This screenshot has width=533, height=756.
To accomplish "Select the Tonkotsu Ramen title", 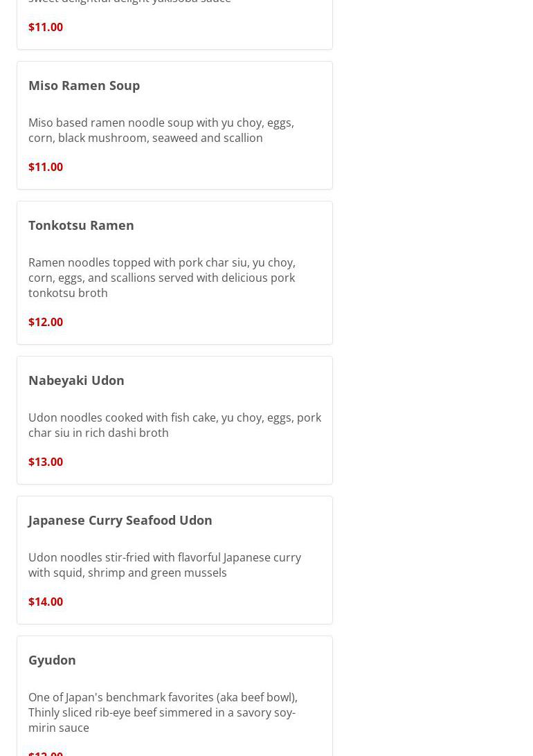I will click(81, 225).
